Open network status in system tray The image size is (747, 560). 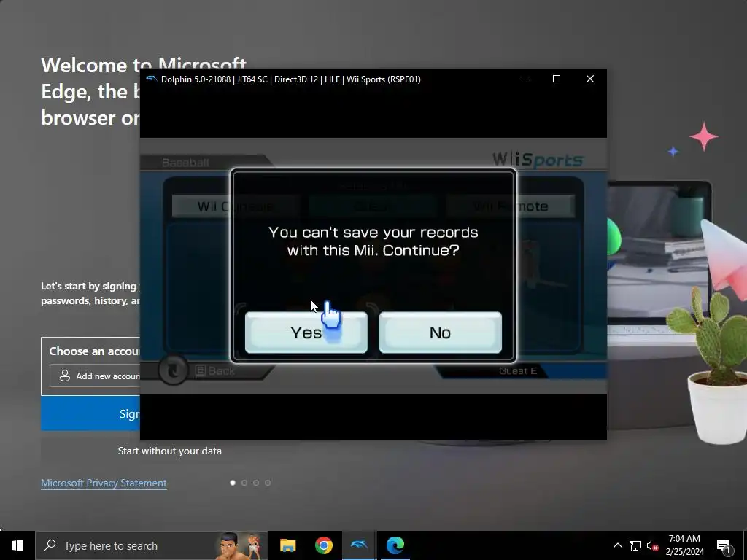tap(635, 545)
